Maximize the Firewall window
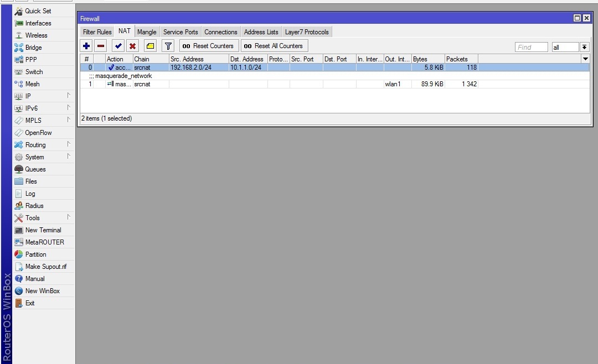The image size is (598, 364). tap(577, 18)
